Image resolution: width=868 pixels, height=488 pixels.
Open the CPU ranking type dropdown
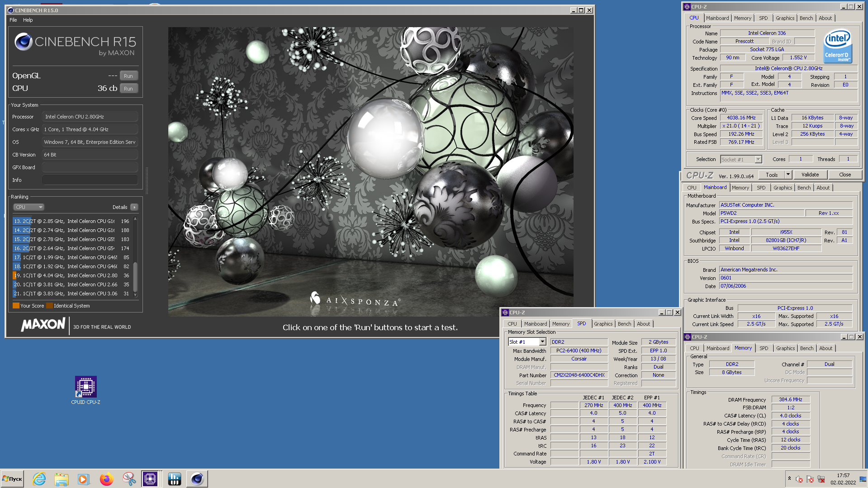click(28, 207)
